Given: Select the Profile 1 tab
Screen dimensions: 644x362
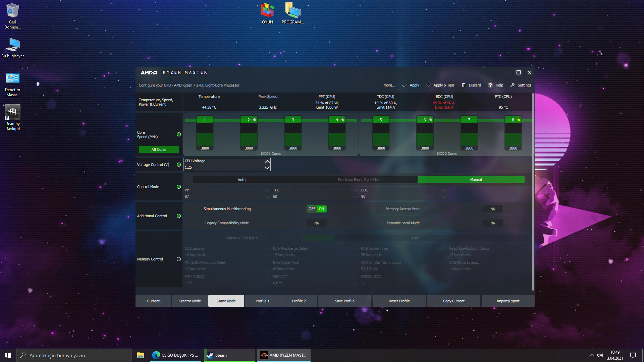Looking at the screenshot, I should click(x=262, y=301).
